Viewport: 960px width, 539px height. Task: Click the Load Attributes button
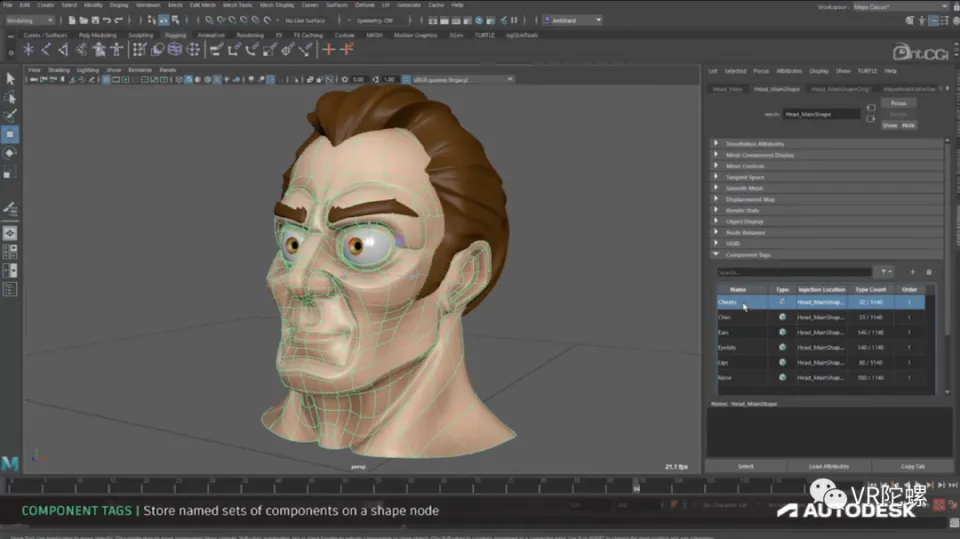(829, 466)
